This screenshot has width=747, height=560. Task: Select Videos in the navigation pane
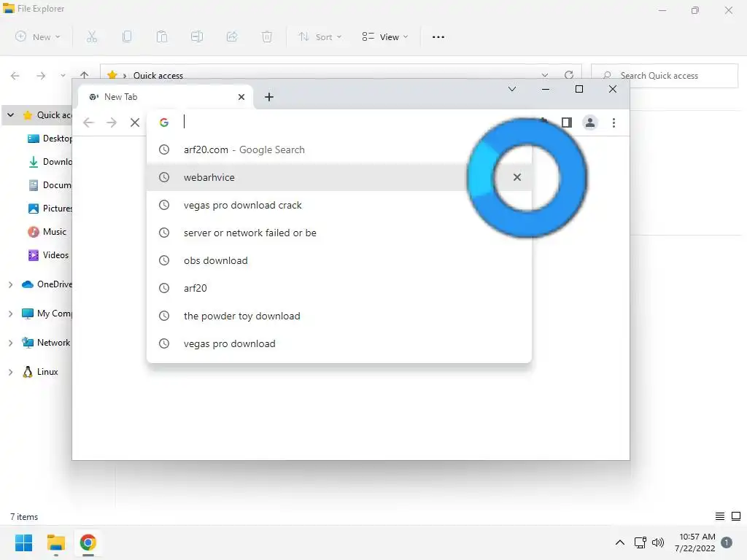[48, 255]
